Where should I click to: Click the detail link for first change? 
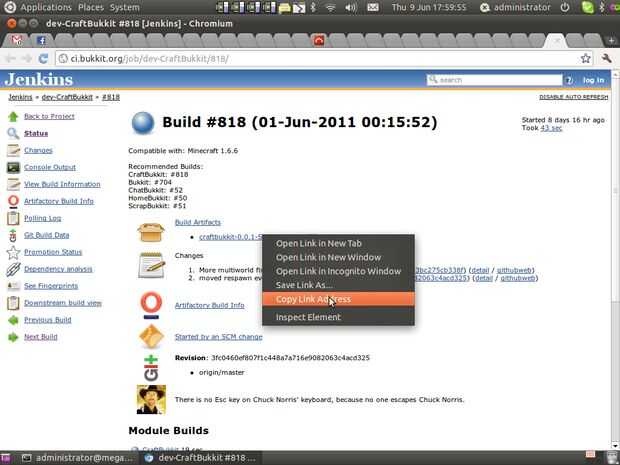click(x=480, y=270)
